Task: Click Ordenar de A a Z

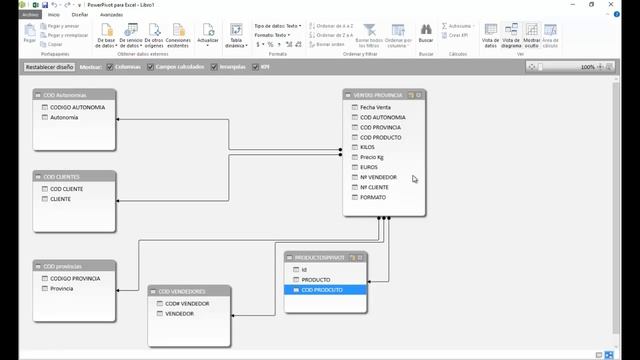Action: coord(331,26)
